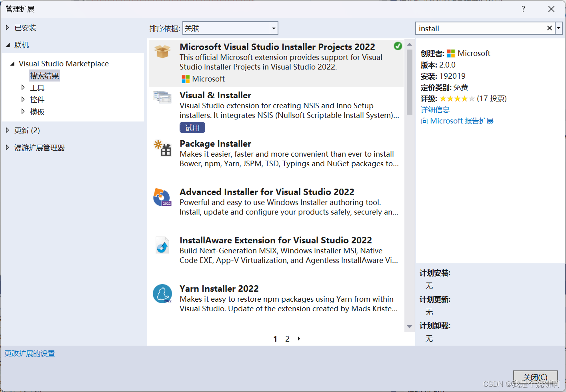
Task: Collapse the 联机 category
Action: point(8,45)
